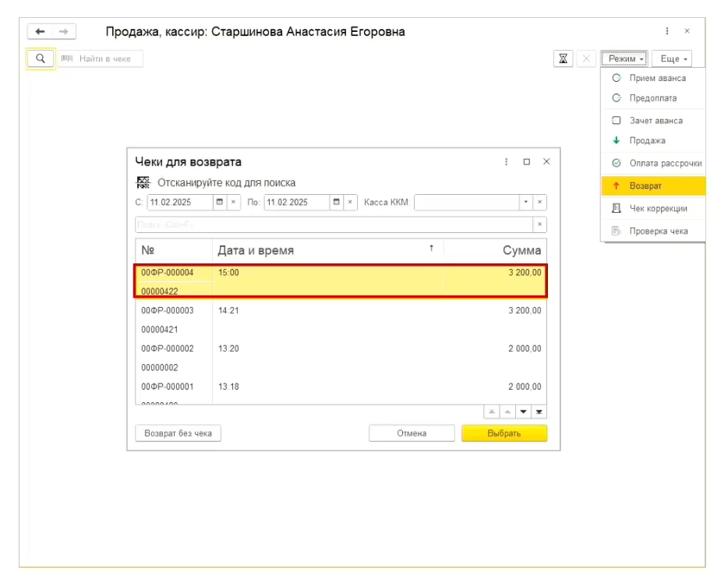Select Зачет аванса menu entry

coord(656,121)
